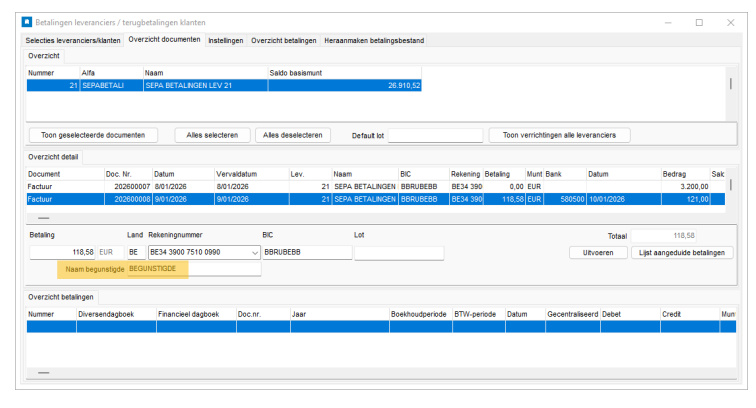
Task: Click Toon verrichtingen alle leveranciers button
Action: (x=559, y=136)
